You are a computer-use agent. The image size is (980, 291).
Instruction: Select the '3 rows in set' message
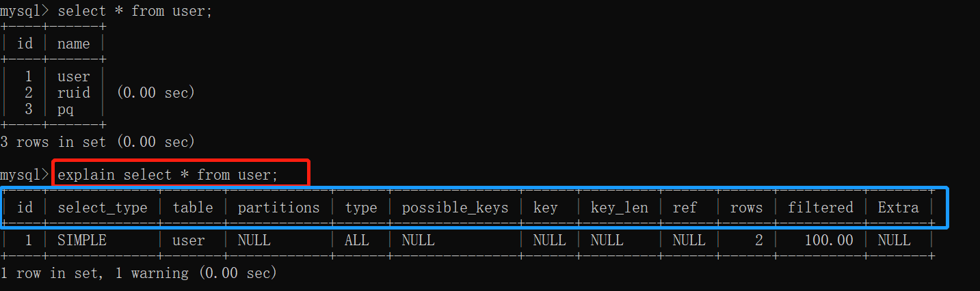[53, 142]
